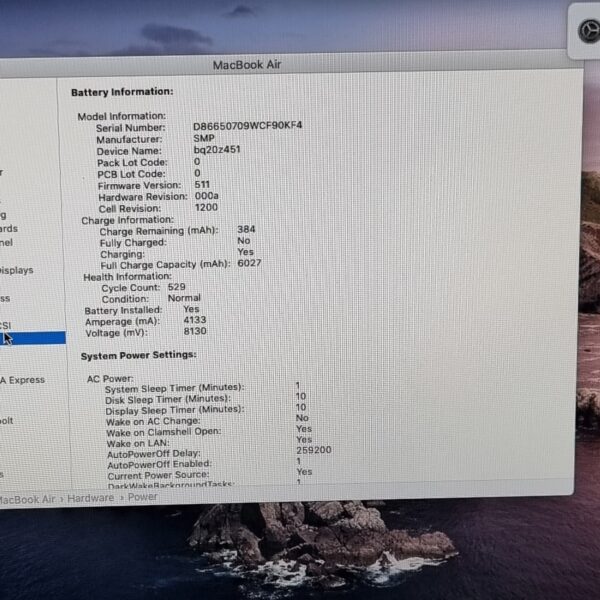
Task: Select Hardware Revision value 000a
Action: (207, 196)
